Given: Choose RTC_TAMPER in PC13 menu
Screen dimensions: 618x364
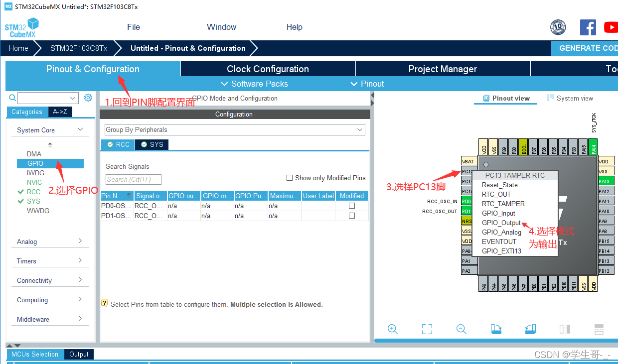Looking at the screenshot, I should (503, 204).
